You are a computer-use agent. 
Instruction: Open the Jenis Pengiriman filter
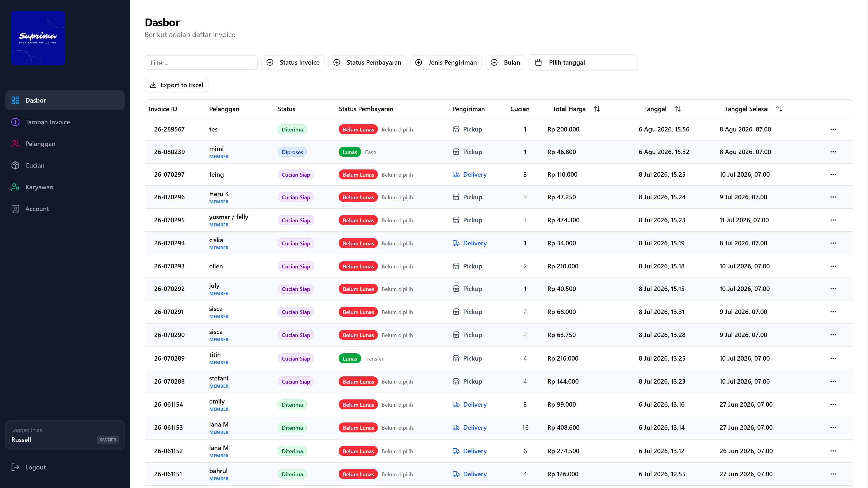pyautogui.click(x=446, y=62)
